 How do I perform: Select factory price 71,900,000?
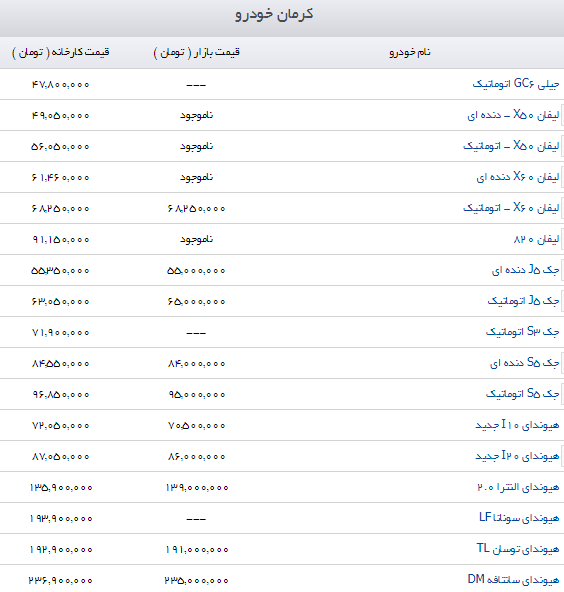(60, 333)
